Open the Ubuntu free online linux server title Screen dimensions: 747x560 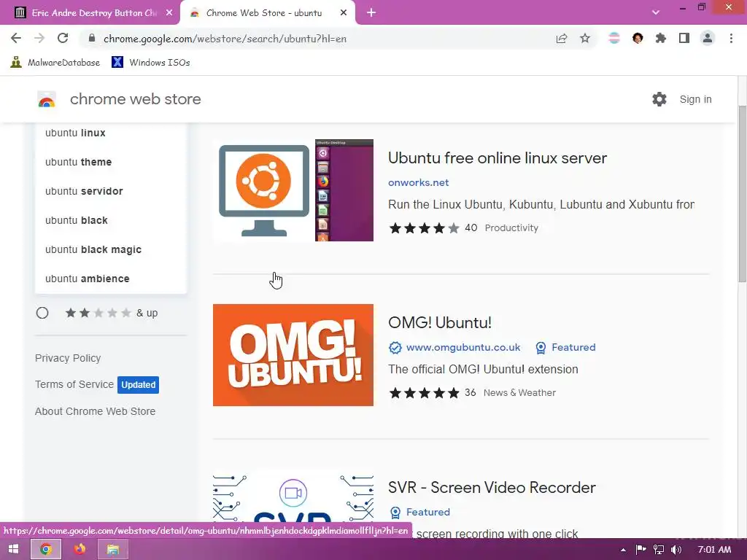[x=498, y=157]
